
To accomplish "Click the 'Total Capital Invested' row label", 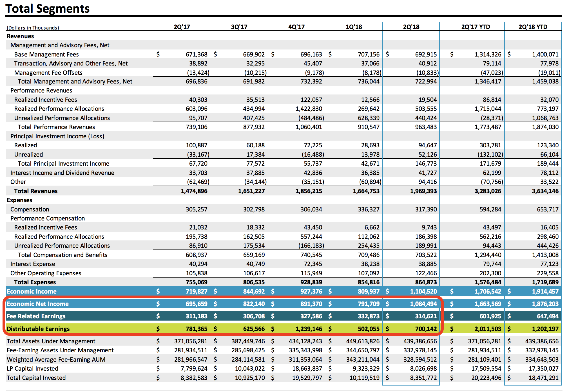I will click(36, 378).
